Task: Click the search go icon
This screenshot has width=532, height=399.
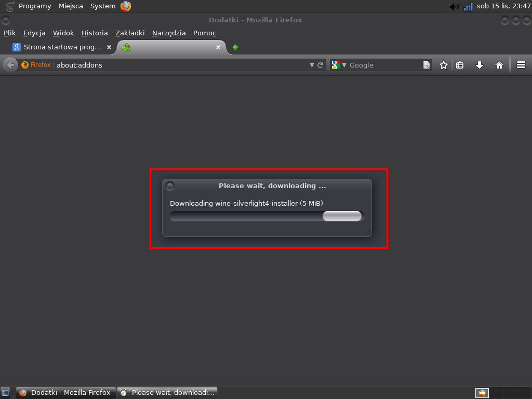Action: (x=427, y=65)
